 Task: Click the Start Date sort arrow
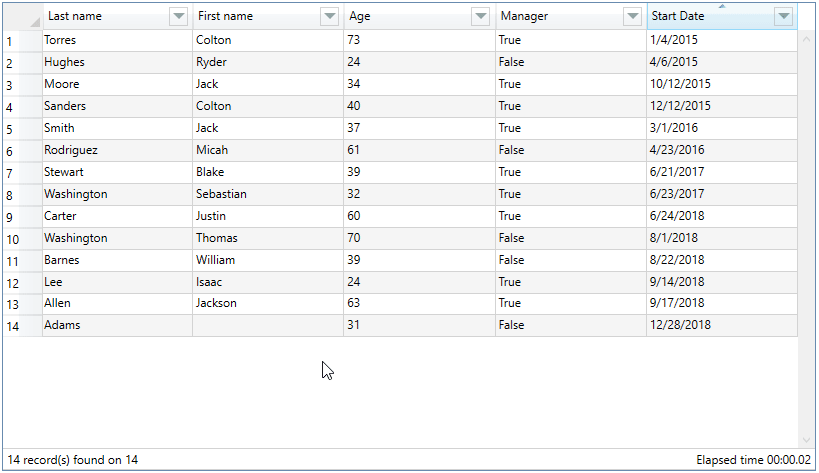tap(722, 6)
